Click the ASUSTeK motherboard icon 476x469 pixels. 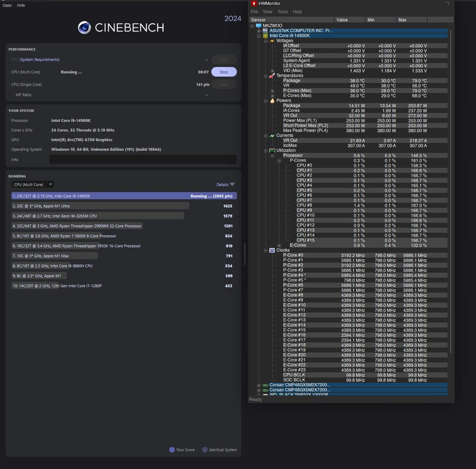click(x=266, y=30)
